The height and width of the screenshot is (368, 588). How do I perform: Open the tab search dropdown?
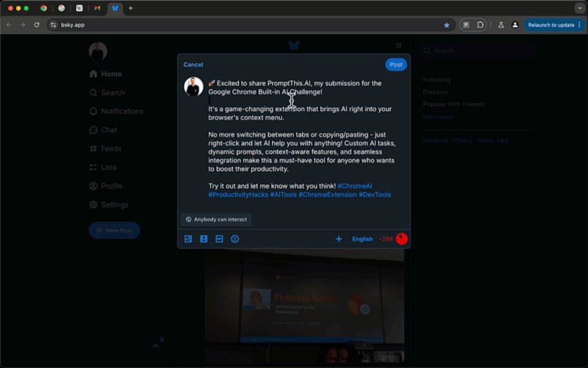click(580, 8)
